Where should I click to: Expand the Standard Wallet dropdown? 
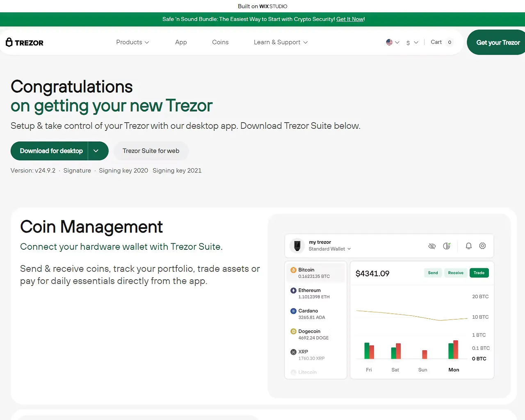(x=330, y=249)
